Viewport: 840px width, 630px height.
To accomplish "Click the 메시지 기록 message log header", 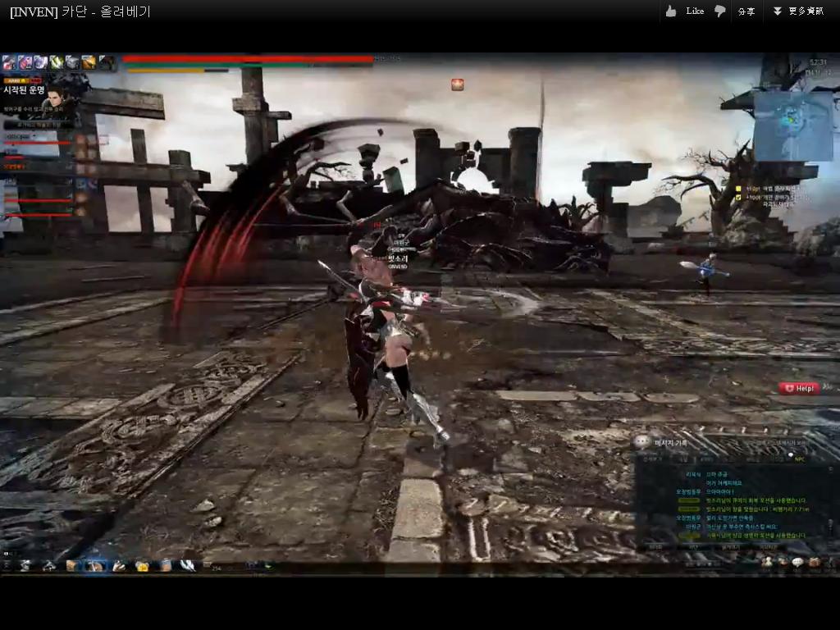I will (x=670, y=443).
